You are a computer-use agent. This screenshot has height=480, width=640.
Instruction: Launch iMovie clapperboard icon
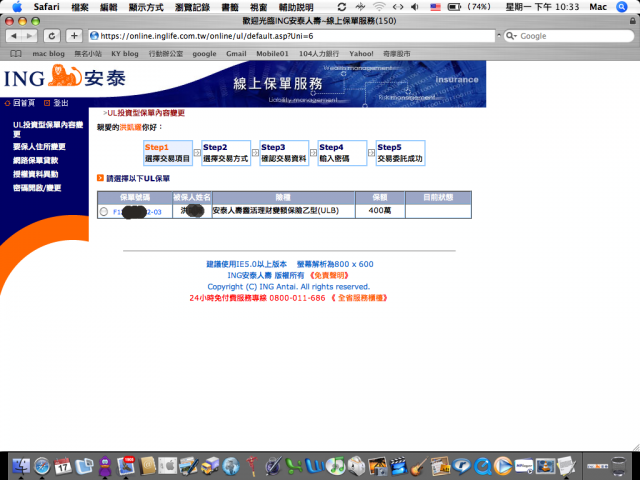398,466
